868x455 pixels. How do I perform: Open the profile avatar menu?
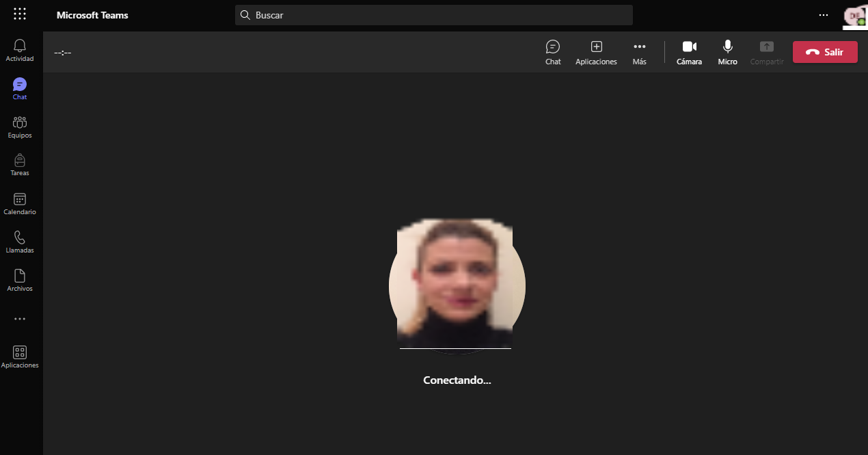854,16
